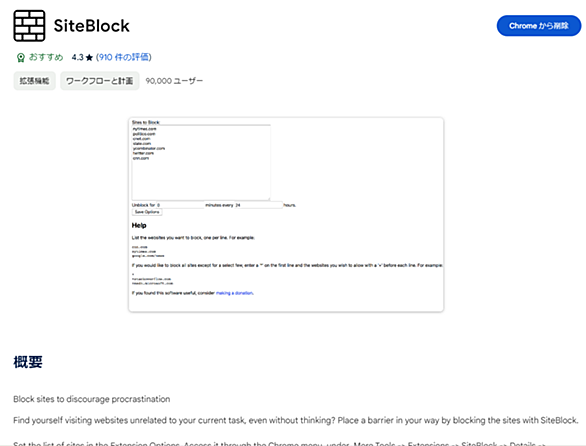Click the Unblock for minutes field
Viewport: 586px width, 446px height.
point(180,205)
